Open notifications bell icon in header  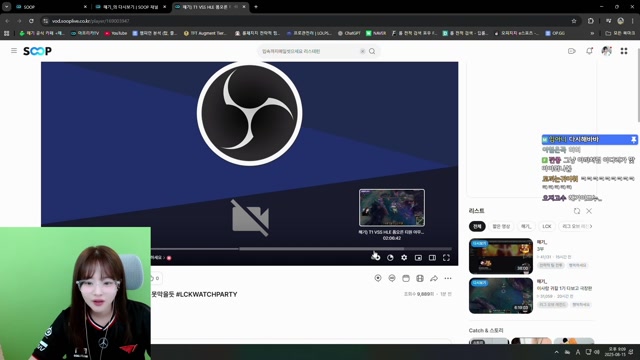coord(589,51)
